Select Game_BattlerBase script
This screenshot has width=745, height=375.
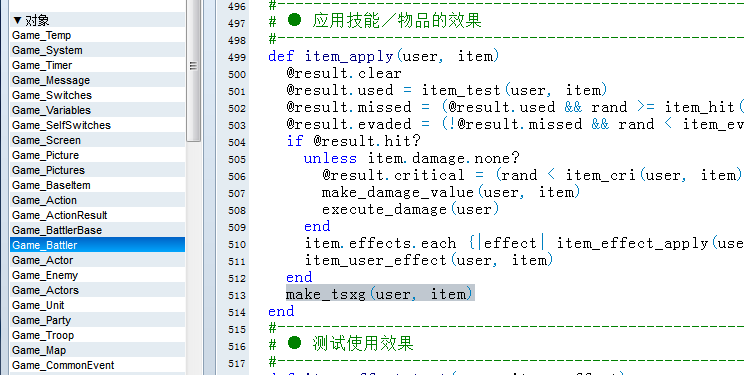(97, 230)
